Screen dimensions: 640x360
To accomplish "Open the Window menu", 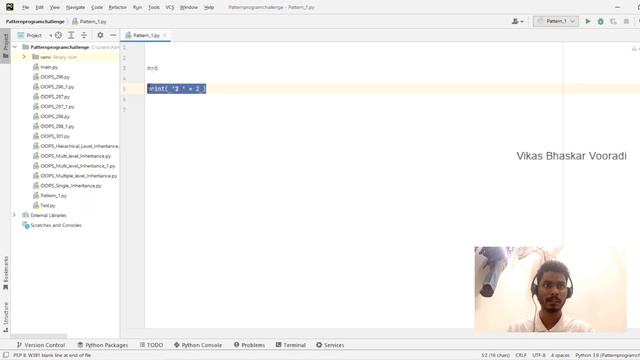I will 189,7.
